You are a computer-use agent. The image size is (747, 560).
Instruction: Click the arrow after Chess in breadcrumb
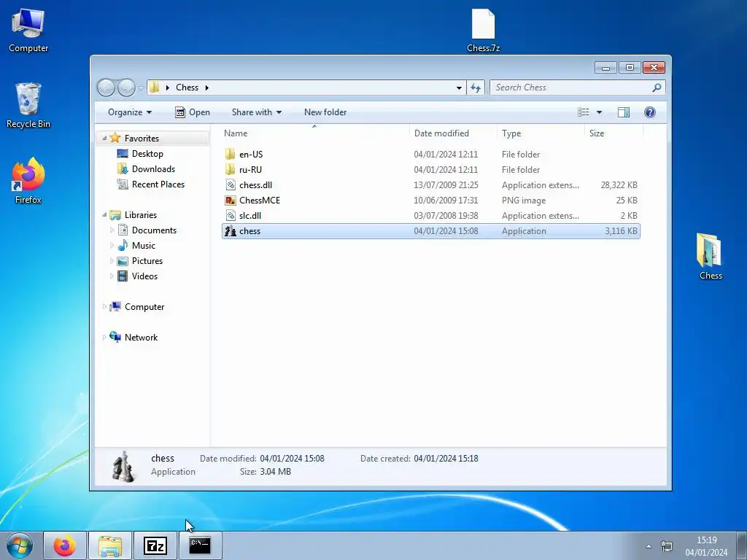[206, 87]
